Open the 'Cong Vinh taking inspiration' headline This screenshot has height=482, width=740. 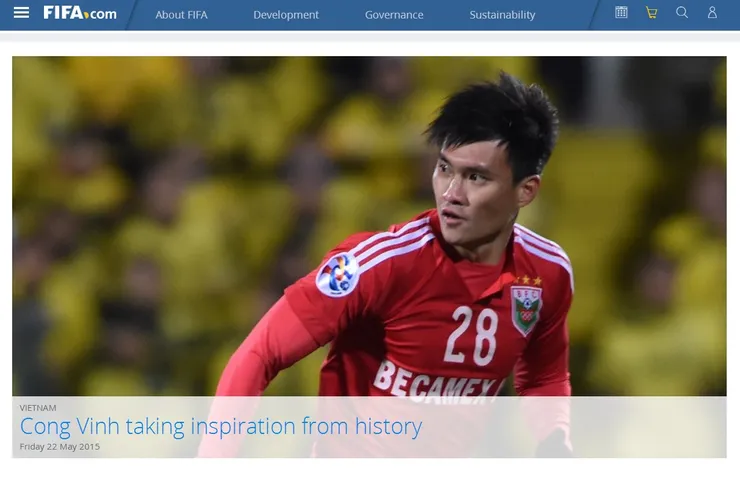pyautogui.click(x=221, y=427)
